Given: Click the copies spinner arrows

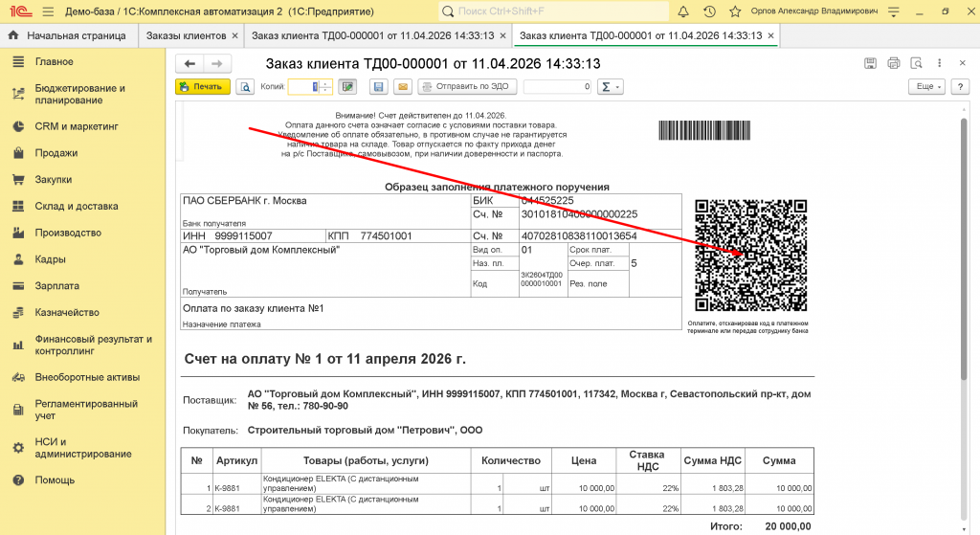Looking at the screenshot, I should tap(325, 86).
